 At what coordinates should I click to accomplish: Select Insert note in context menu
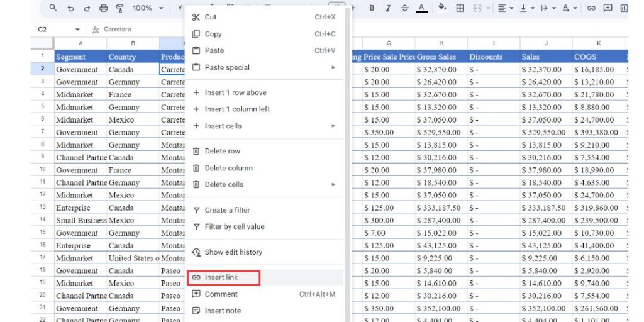click(x=264, y=311)
